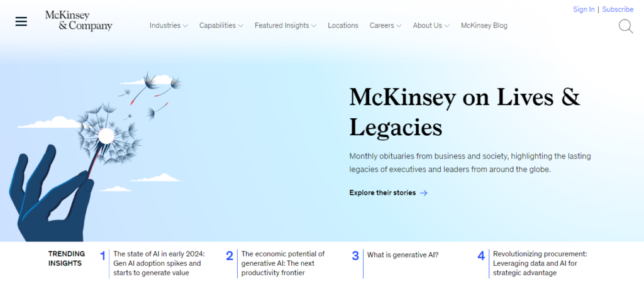Viewport: 644px width, 286px height.
Task: Click the Subscribe link
Action: click(618, 9)
